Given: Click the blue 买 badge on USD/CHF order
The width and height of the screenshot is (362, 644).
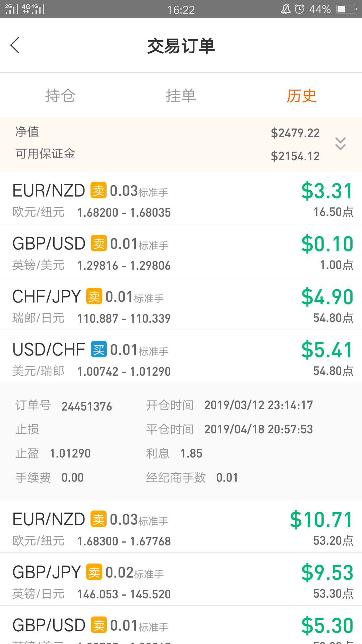Looking at the screenshot, I should coord(99,349).
